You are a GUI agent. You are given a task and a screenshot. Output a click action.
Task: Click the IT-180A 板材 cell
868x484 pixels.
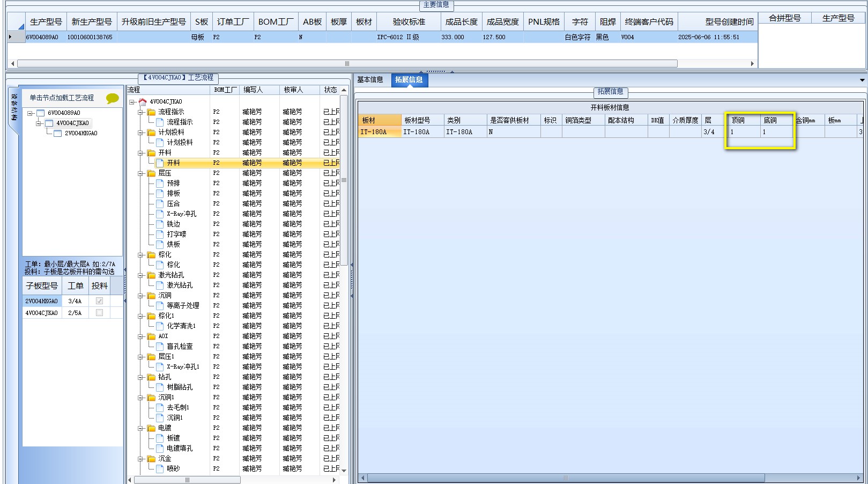[380, 132]
